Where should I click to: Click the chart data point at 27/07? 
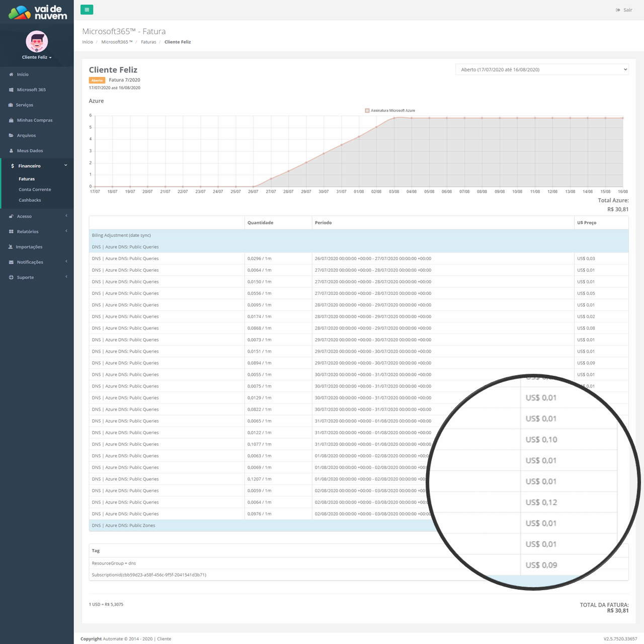tap(271, 179)
